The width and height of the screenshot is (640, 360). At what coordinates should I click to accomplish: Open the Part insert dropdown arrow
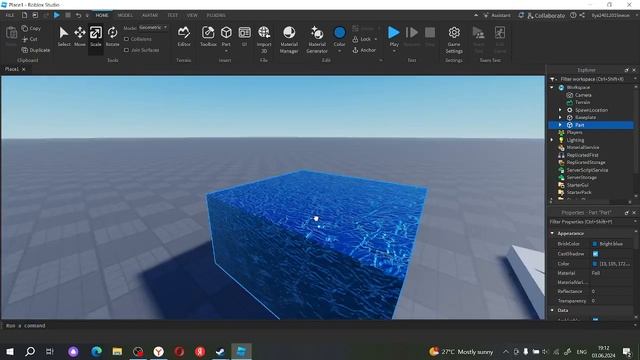click(226, 51)
